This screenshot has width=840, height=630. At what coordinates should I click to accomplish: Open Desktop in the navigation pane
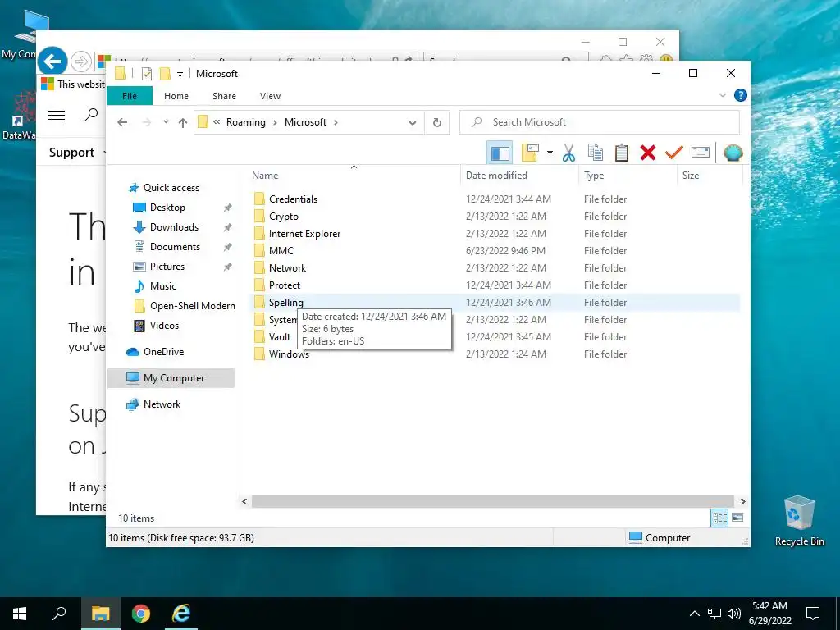(167, 208)
